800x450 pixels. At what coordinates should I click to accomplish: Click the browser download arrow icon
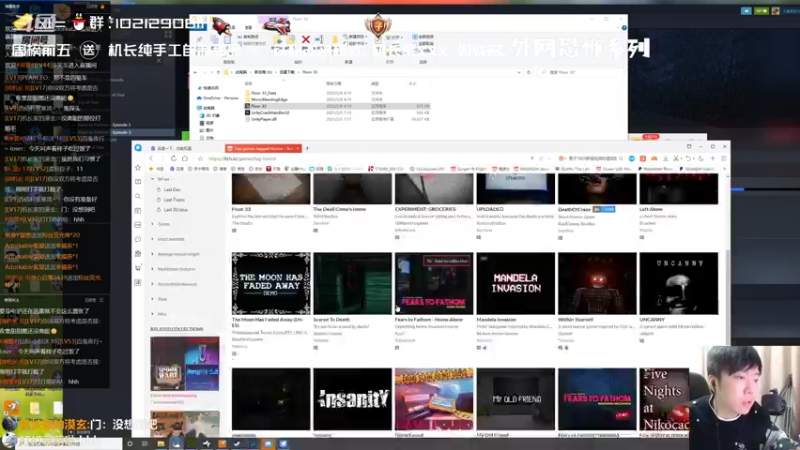point(665,159)
